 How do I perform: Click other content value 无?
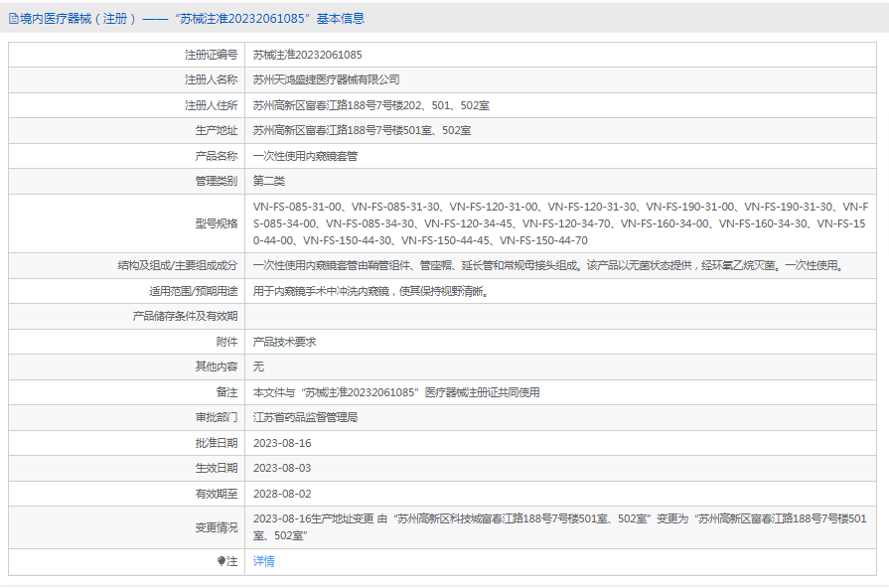coord(258,367)
